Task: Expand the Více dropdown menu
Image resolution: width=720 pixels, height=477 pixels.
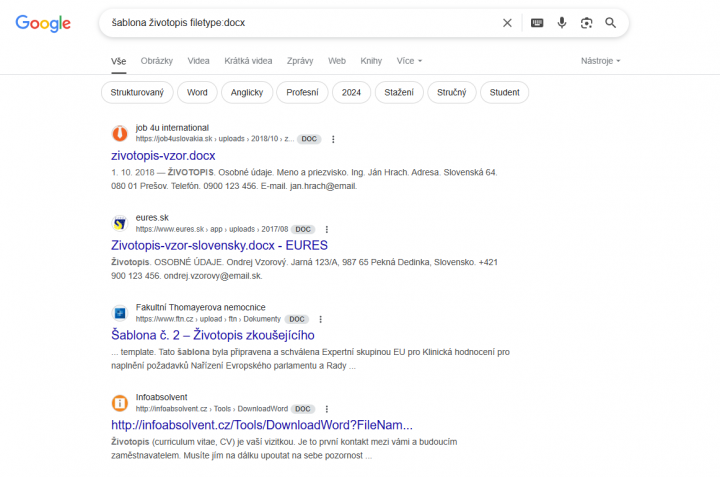Action: [409, 61]
